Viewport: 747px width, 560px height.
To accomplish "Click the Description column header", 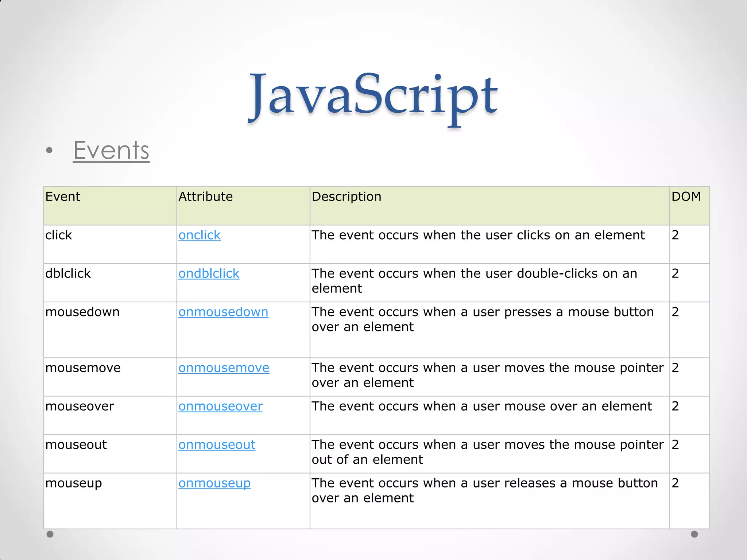I will 490,206.
